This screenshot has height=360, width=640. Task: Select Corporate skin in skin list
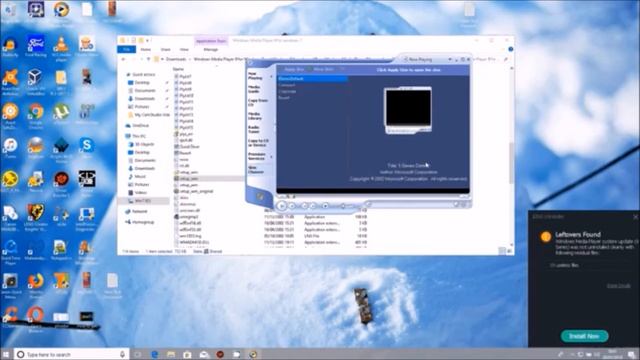point(288,91)
